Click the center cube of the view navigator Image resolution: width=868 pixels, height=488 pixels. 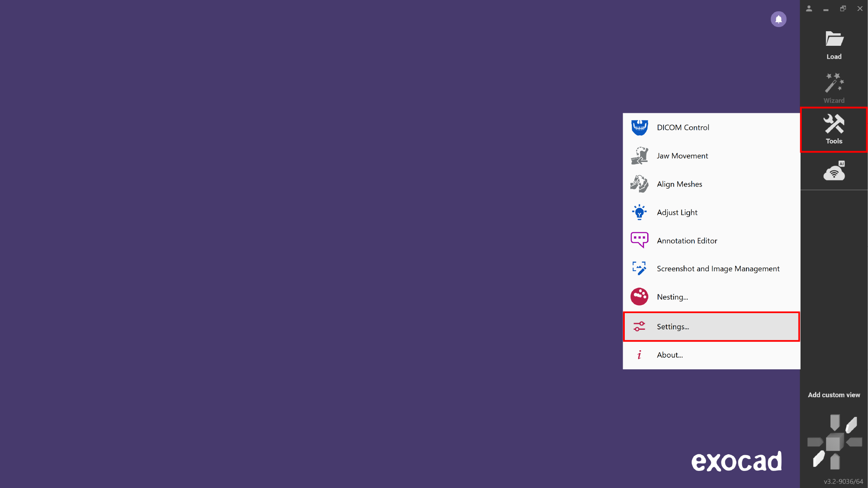835,442
